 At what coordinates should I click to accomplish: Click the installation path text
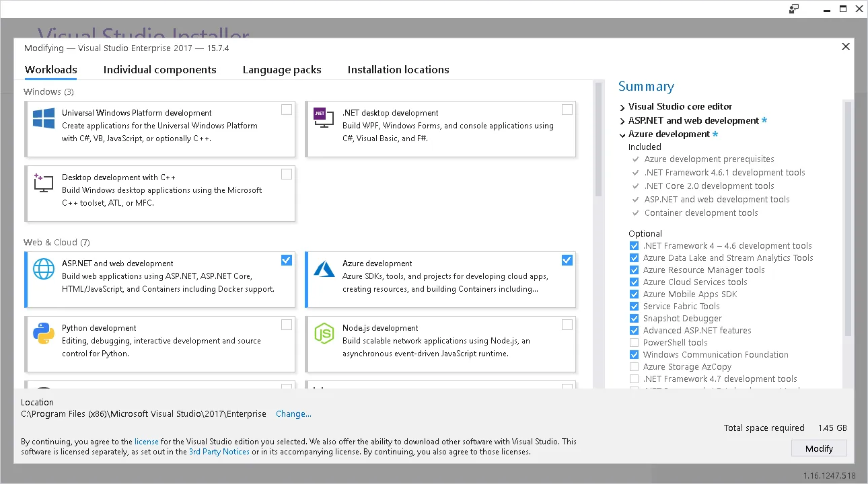(143, 414)
